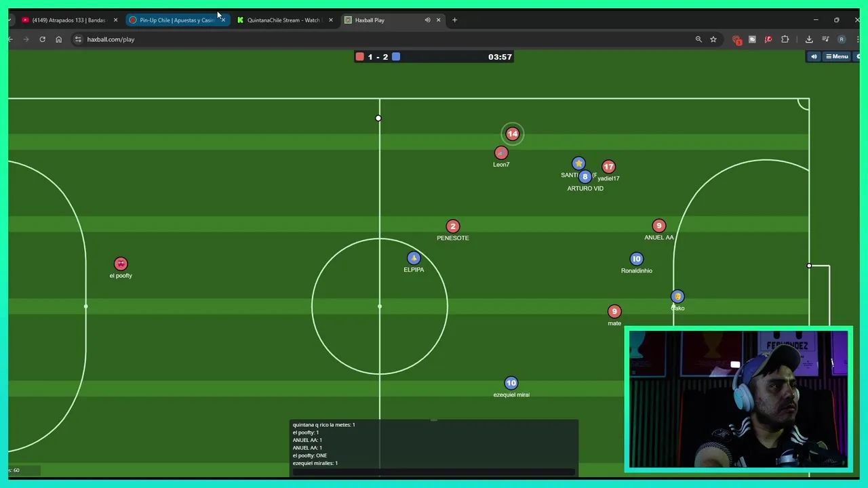Image resolution: width=868 pixels, height=488 pixels.
Task: Open the browser profile avatar 'R'
Action: 842,39
